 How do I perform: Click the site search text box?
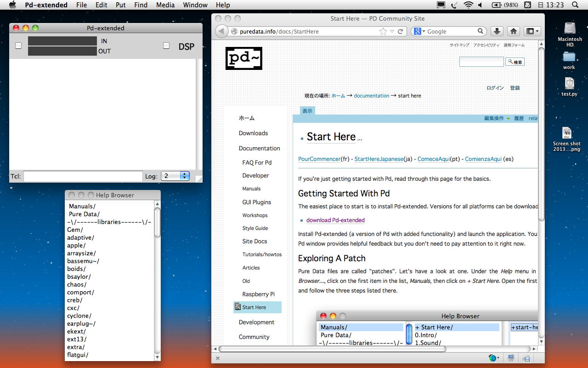pyautogui.click(x=481, y=62)
